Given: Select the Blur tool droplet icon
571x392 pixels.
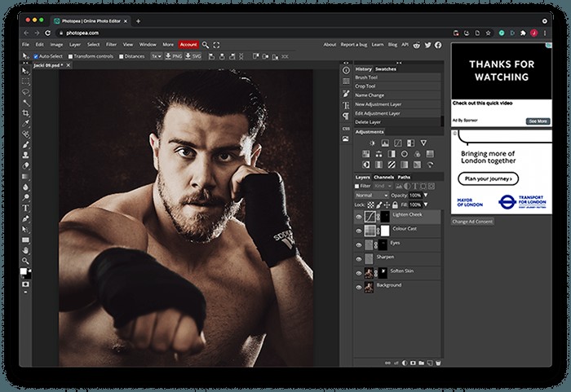Looking at the screenshot, I should point(25,187).
